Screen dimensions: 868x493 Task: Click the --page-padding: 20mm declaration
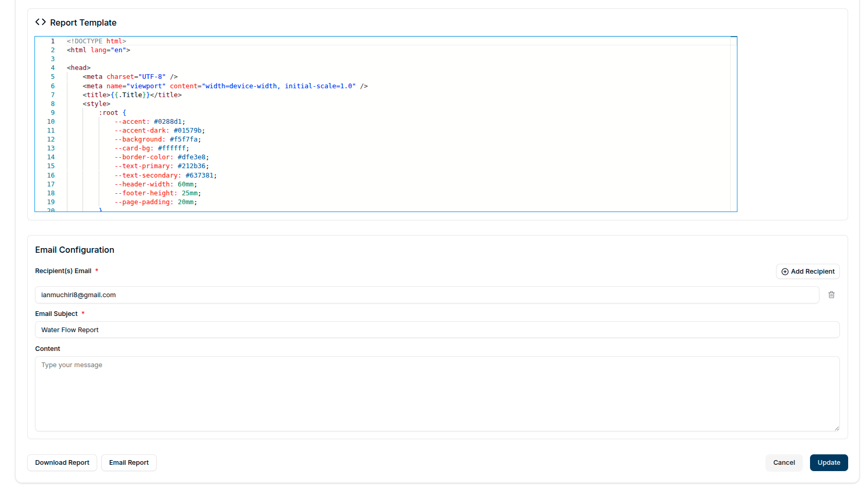(156, 202)
